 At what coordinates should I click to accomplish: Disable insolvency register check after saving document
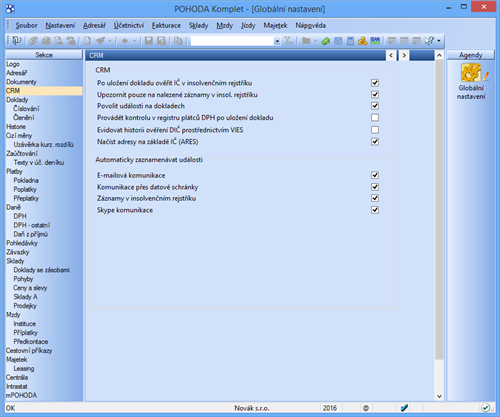(375, 83)
